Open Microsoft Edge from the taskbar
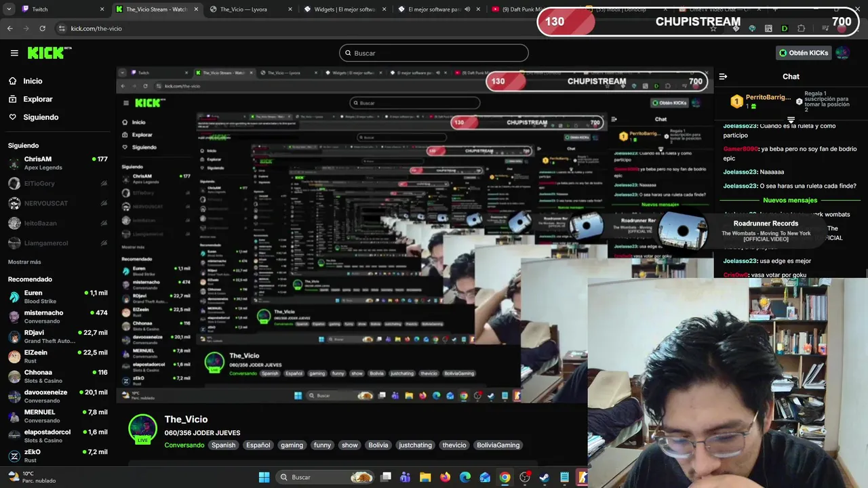Screen dimensions: 868x488 click(x=465, y=477)
